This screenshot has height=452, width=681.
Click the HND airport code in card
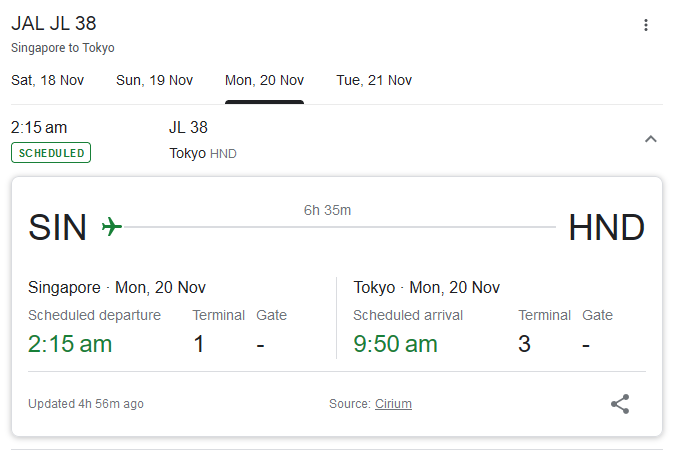tap(606, 228)
